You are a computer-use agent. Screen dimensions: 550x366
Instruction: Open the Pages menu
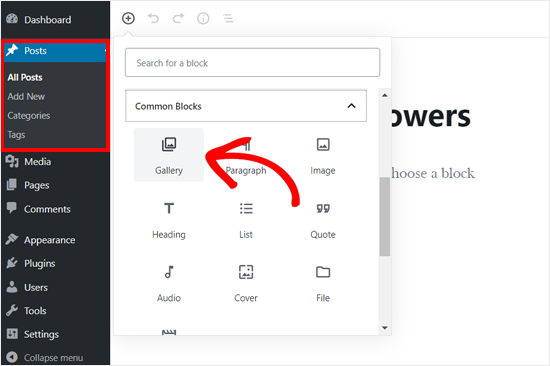[x=55, y=185]
